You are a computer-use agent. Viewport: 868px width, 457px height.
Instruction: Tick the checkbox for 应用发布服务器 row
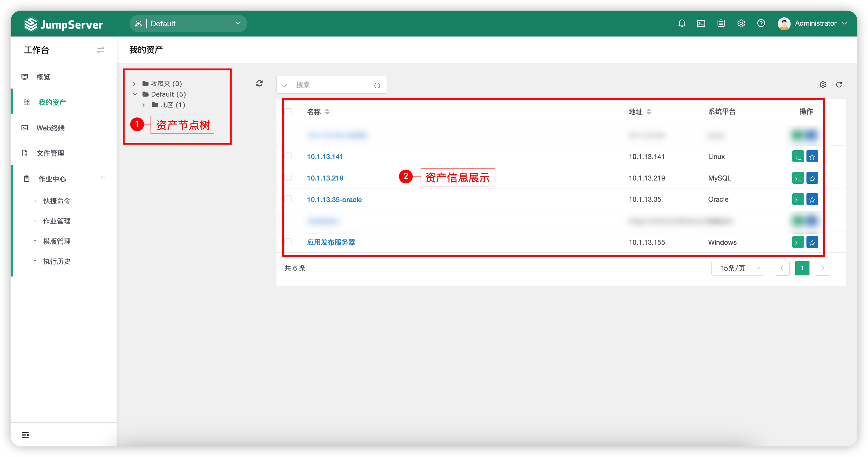tap(288, 242)
